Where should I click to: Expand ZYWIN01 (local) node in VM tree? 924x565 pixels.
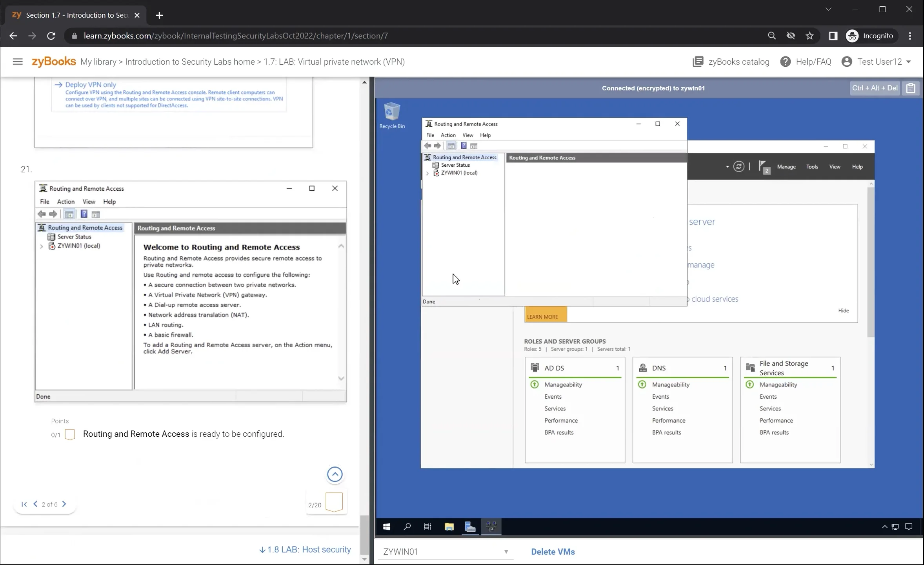point(427,173)
